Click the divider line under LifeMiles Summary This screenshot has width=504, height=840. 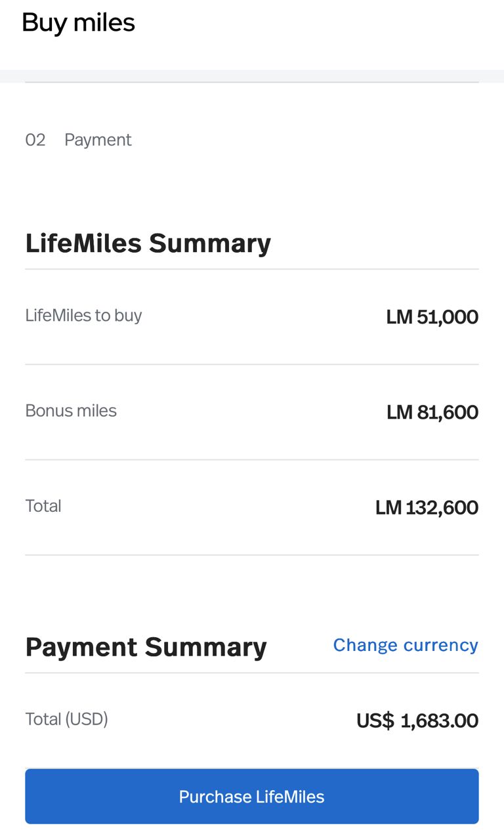[x=252, y=269]
